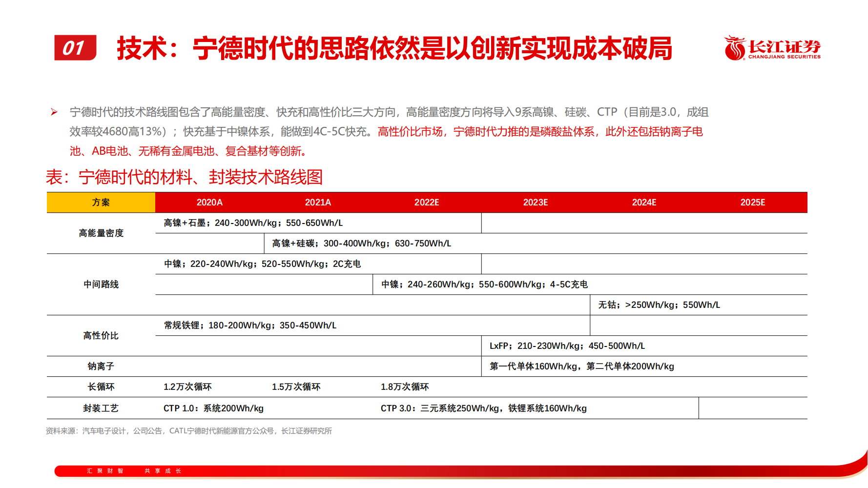Select the 长循环 row label
The height and width of the screenshot is (488, 868).
tap(101, 387)
